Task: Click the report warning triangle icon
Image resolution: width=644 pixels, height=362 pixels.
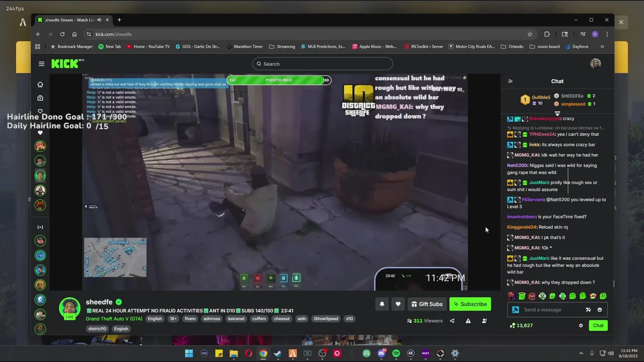Action: (468, 321)
